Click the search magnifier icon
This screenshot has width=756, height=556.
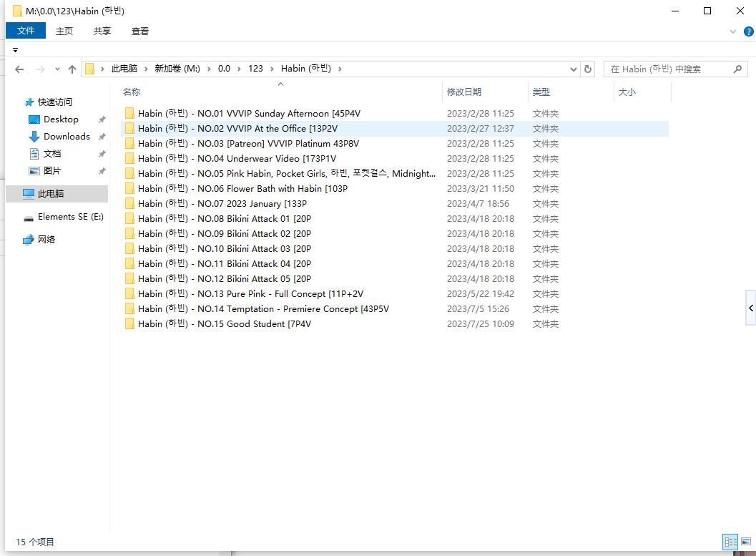737,69
